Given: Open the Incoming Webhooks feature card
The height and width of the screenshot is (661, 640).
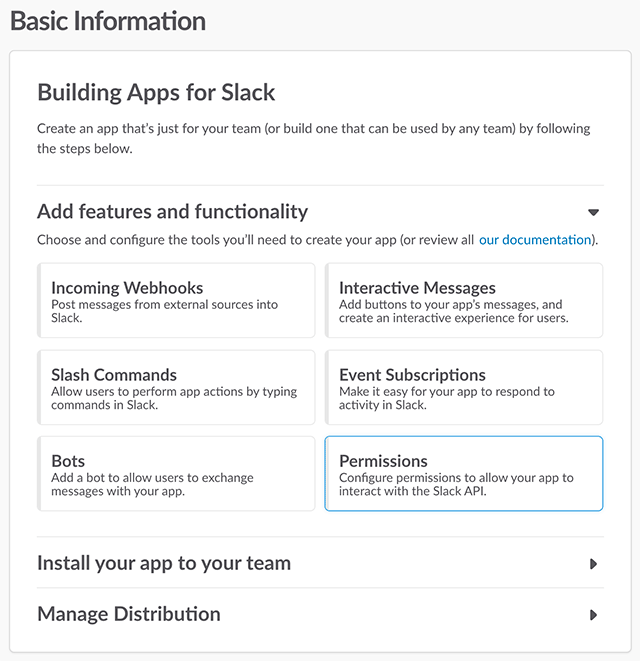Looking at the screenshot, I should 176,300.
